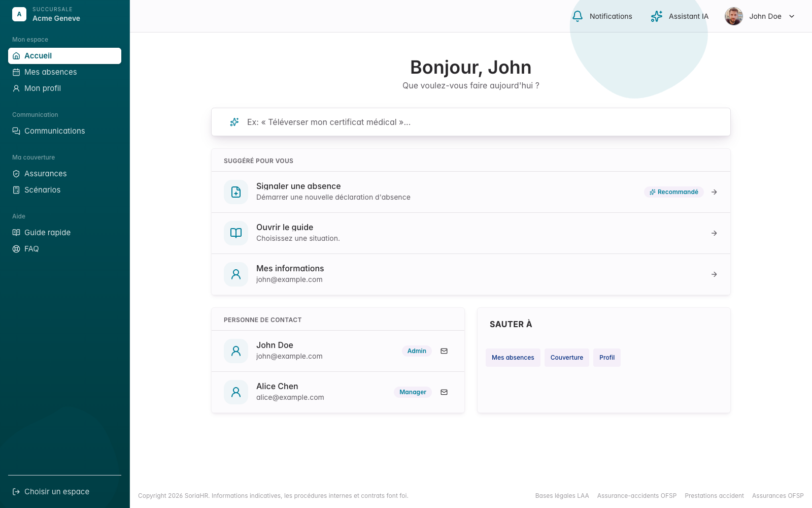
Task: Click the AI search input field
Action: pyautogui.click(x=471, y=122)
